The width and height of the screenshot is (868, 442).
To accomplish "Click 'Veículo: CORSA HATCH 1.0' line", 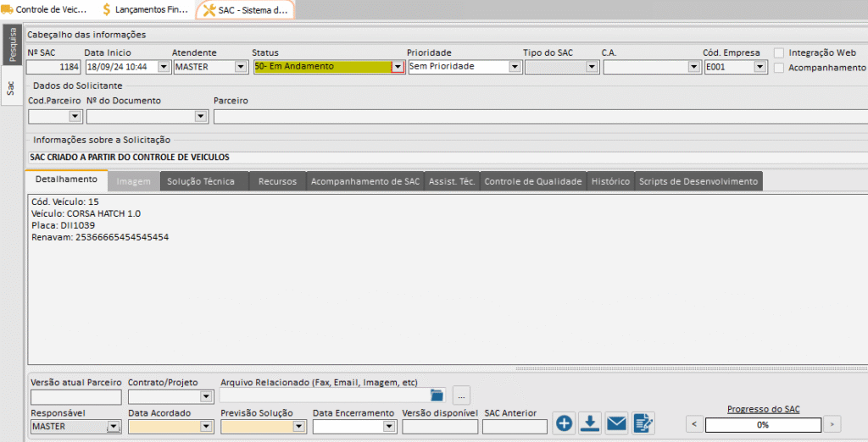I will [x=86, y=213].
